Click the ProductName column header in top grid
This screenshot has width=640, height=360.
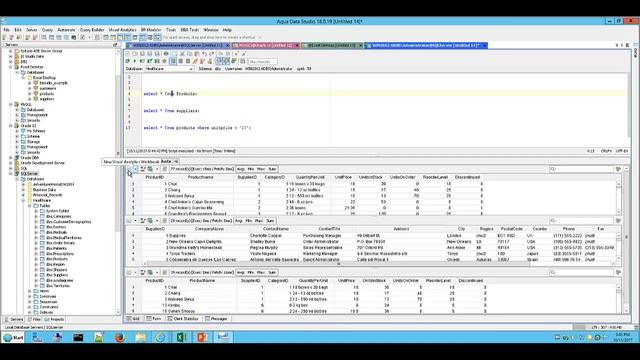click(x=200, y=178)
